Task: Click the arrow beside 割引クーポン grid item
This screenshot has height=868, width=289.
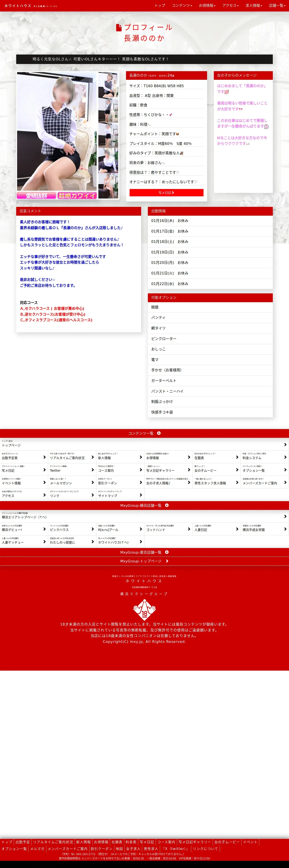Action: point(141,482)
